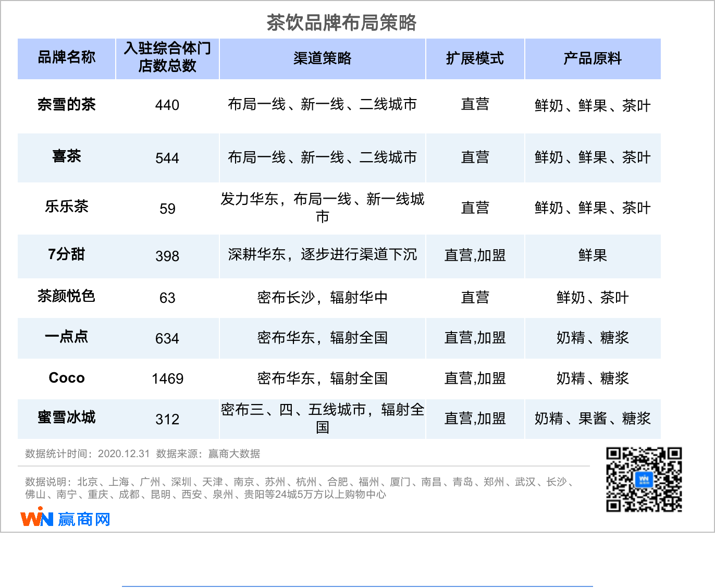Click the store count 312
The width and height of the screenshot is (715, 588).
(167, 420)
